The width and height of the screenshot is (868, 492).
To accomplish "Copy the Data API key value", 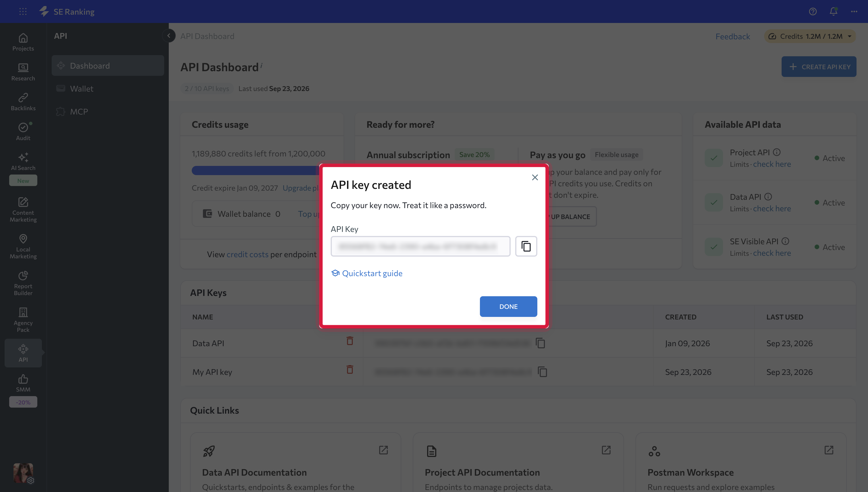I will [x=540, y=343].
